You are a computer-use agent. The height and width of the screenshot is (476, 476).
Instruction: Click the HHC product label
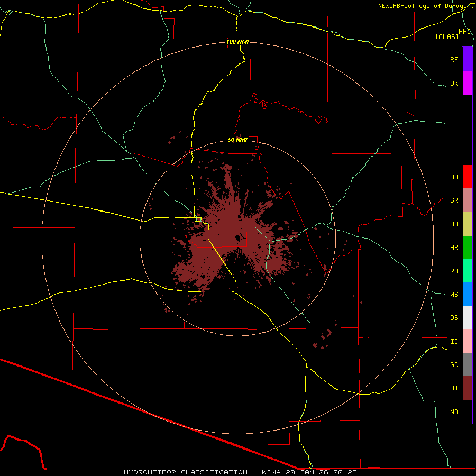(465, 32)
